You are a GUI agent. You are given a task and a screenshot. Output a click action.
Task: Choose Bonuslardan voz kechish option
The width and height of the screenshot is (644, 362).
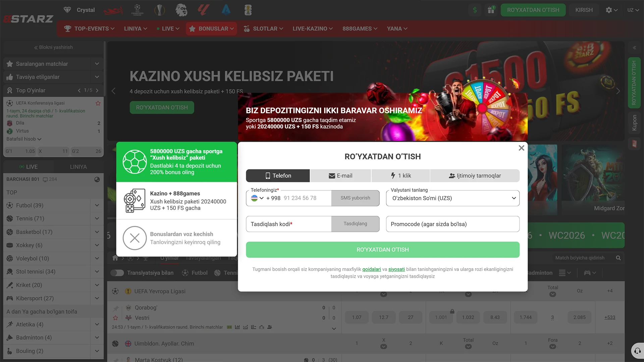176,238
